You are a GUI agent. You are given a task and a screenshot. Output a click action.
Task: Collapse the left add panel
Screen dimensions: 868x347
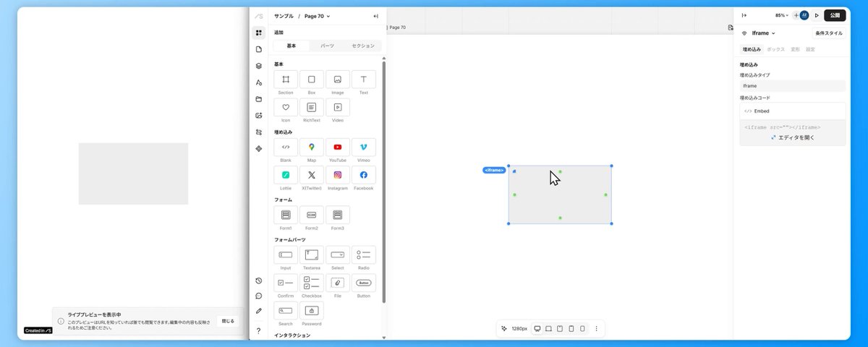375,16
